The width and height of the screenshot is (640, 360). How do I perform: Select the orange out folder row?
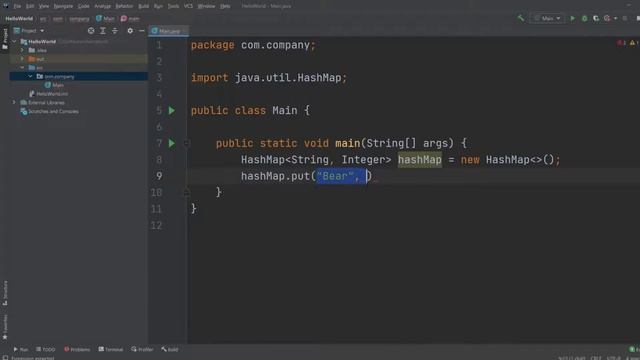[79, 59]
